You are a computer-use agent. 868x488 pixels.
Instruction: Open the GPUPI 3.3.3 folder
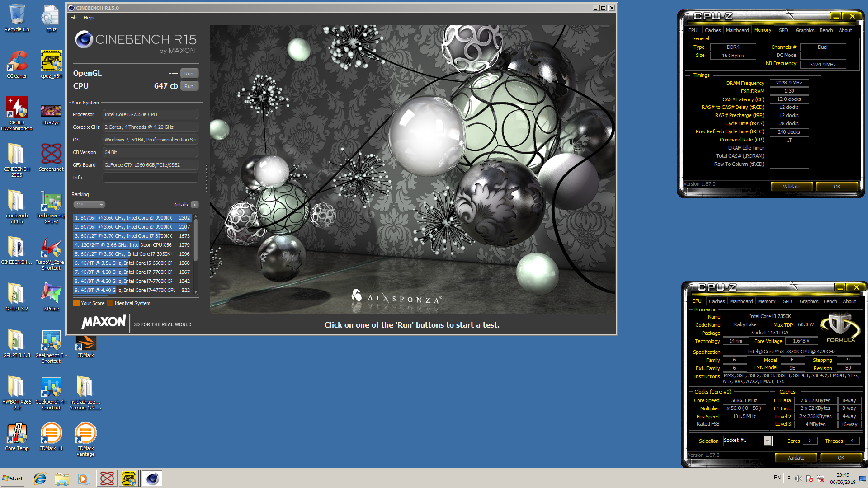pos(17,343)
